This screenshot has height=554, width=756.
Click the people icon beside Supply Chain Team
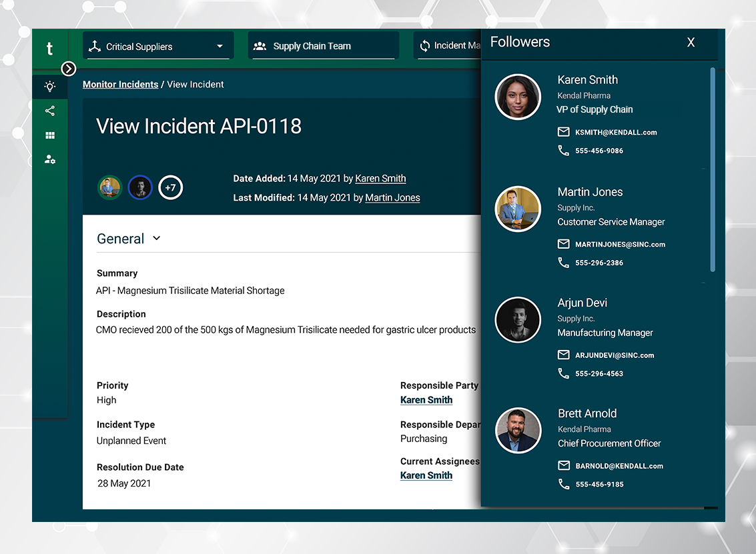[x=260, y=46]
